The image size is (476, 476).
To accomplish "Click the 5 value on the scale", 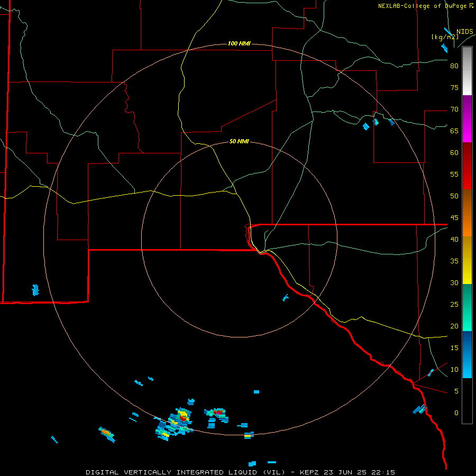I will (x=456, y=391).
